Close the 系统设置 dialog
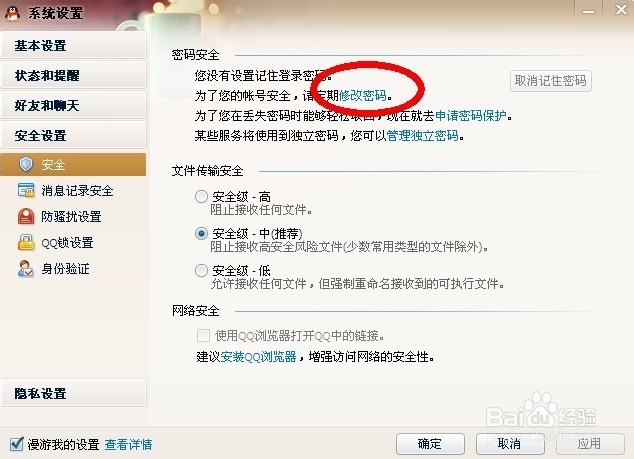 tap(621, 9)
